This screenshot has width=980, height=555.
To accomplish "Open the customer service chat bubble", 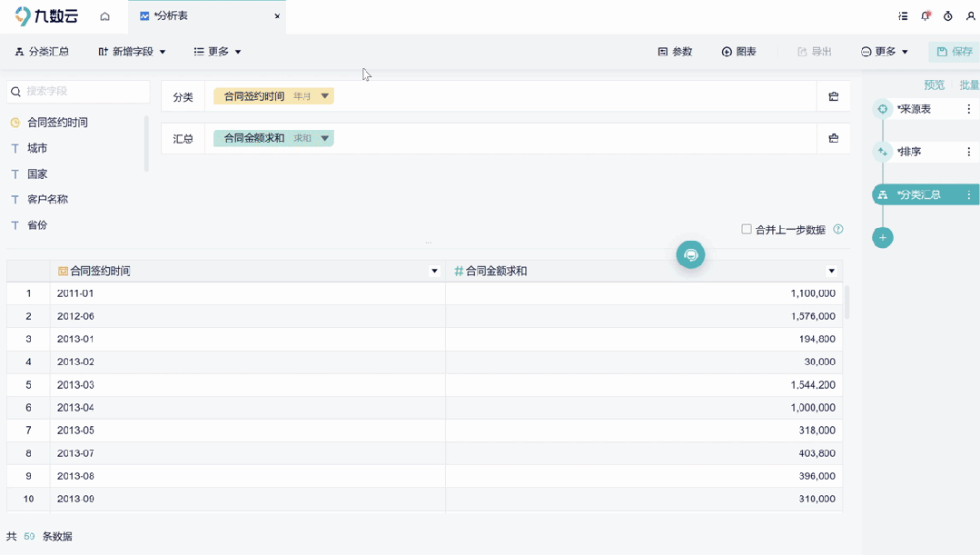I will click(690, 254).
